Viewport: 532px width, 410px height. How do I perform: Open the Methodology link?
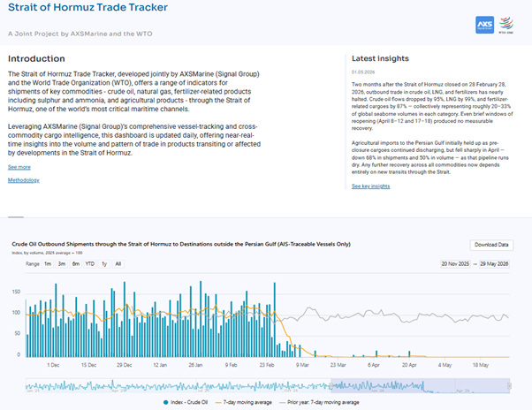[24, 180]
